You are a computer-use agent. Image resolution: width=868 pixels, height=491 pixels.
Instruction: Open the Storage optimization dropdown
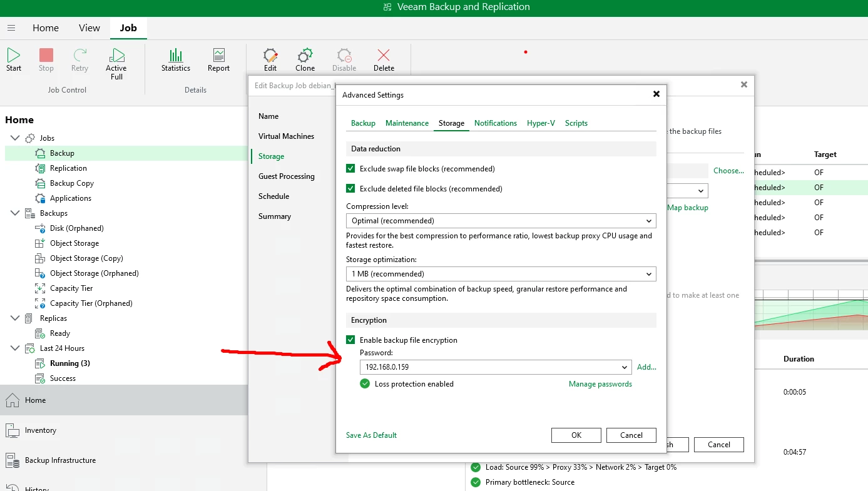point(501,274)
